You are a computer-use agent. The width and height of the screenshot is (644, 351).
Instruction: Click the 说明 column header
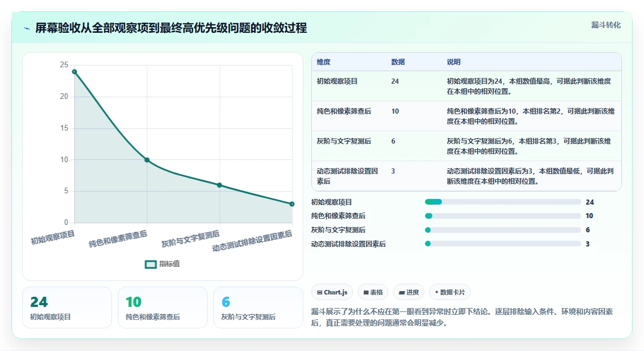453,62
